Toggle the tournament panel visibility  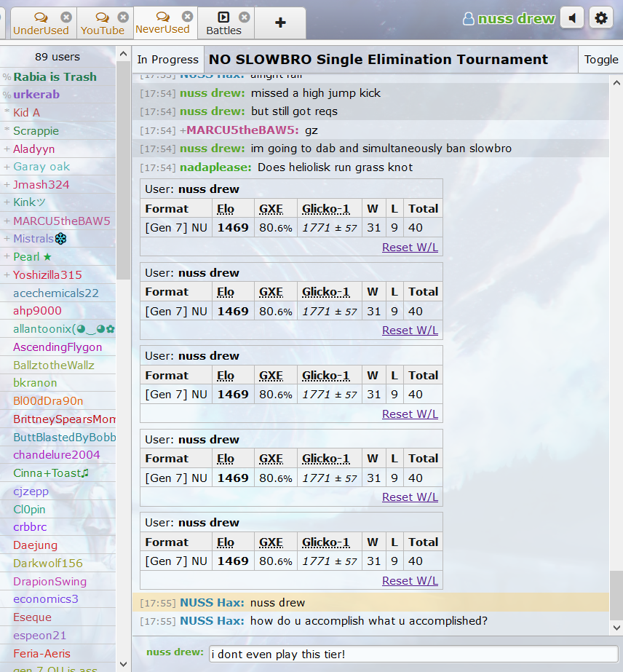(600, 60)
